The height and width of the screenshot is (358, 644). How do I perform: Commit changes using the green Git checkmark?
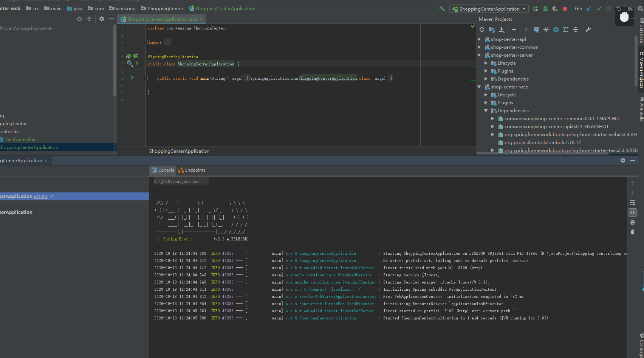tap(599, 9)
